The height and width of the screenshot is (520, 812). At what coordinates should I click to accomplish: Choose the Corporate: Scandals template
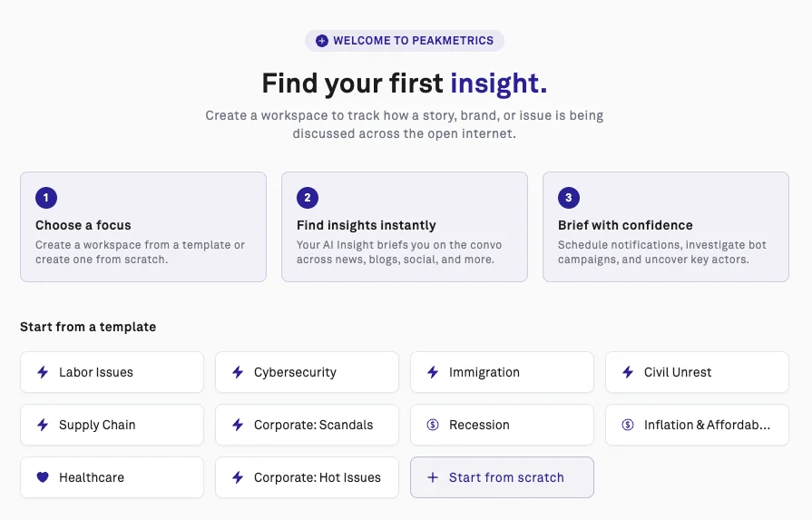point(307,425)
